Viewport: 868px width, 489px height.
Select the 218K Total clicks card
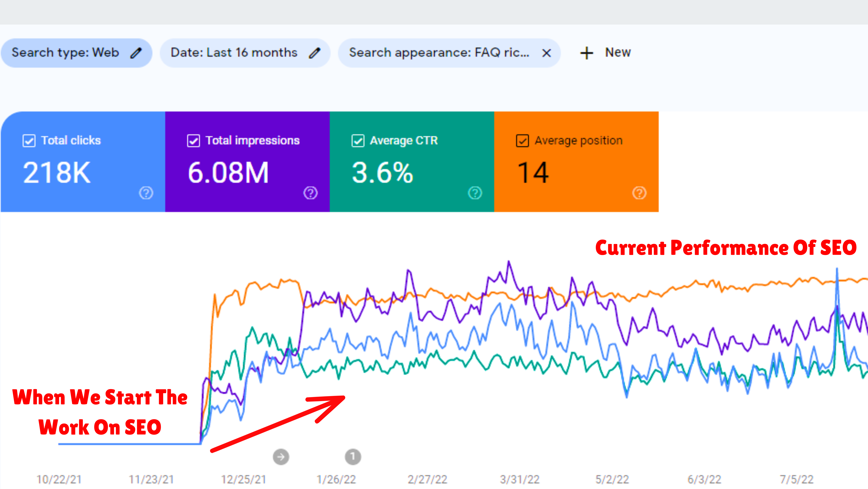[x=57, y=172]
